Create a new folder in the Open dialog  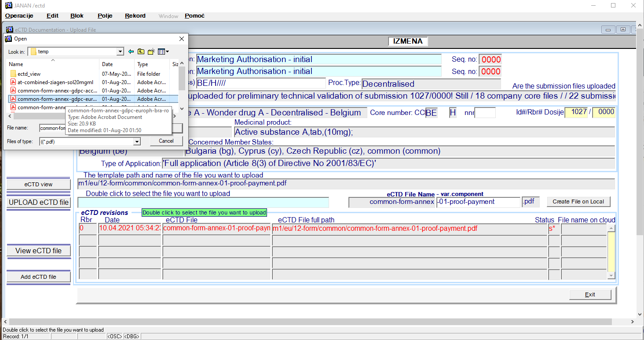pos(151,52)
